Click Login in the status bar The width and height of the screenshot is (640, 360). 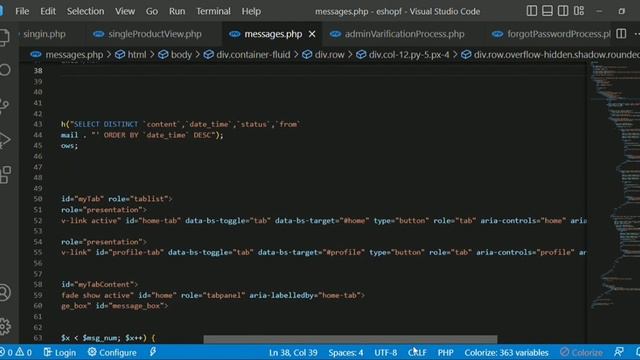point(60,352)
